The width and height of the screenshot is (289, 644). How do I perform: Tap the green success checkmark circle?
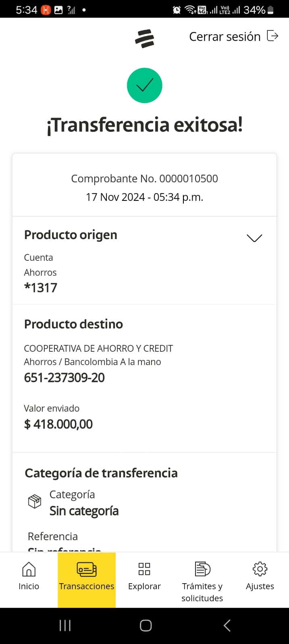(x=144, y=86)
